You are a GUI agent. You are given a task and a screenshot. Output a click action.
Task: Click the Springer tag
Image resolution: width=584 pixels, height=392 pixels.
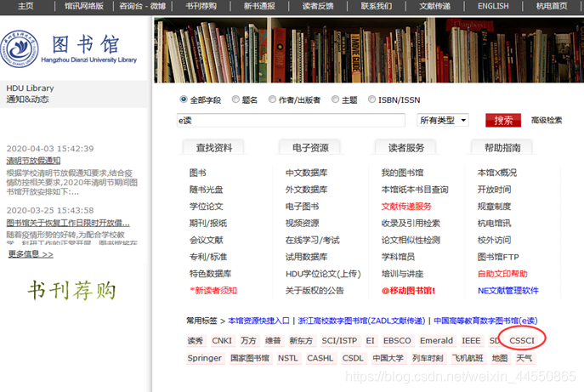[205, 358]
